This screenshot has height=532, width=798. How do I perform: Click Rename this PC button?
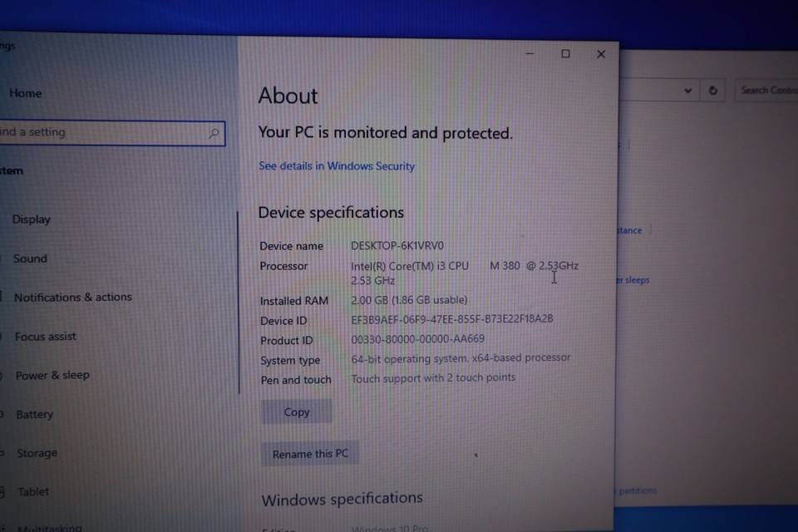[x=310, y=454]
